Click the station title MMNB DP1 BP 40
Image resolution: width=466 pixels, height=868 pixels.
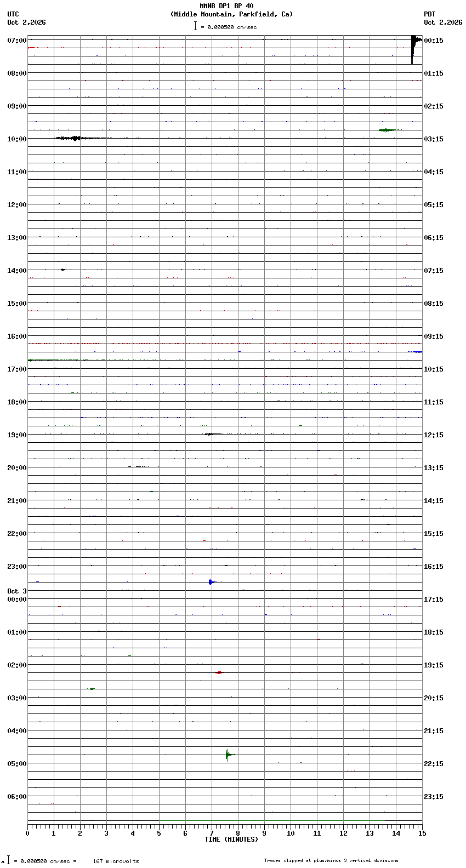click(x=226, y=6)
